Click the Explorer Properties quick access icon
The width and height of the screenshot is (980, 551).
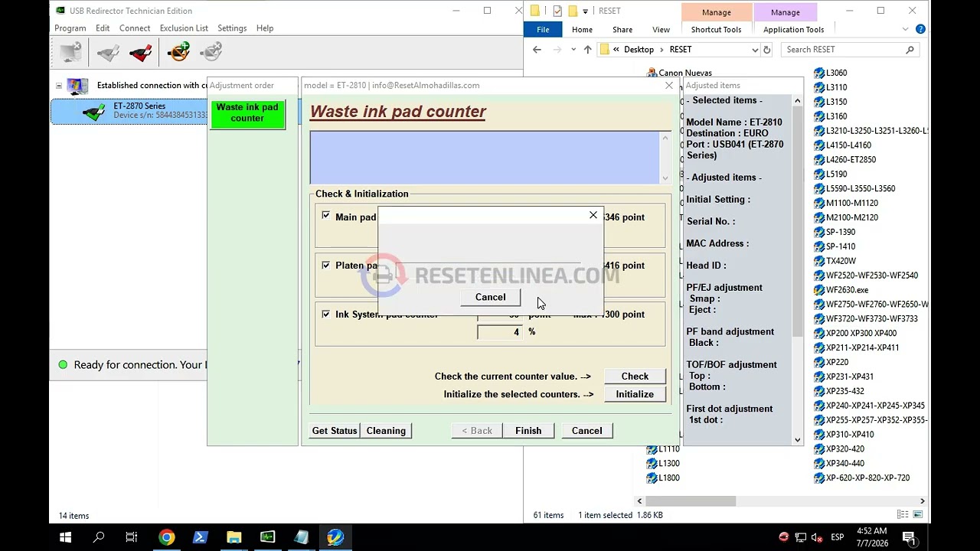(x=557, y=11)
